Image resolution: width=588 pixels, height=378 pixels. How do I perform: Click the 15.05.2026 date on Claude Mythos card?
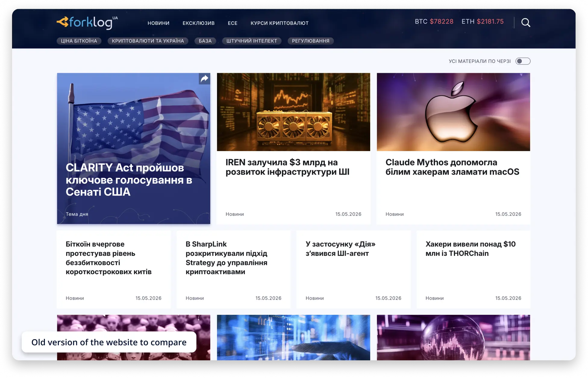point(508,214)
